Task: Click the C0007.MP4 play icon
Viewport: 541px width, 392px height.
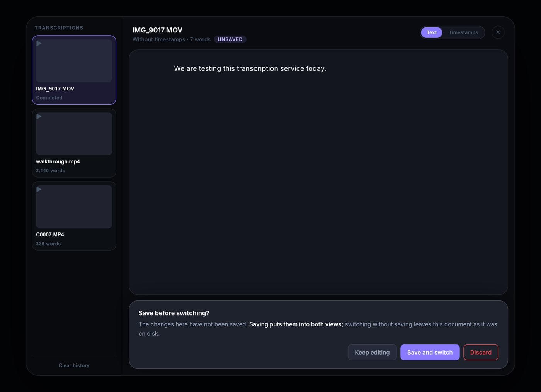Action: [39, 189]
